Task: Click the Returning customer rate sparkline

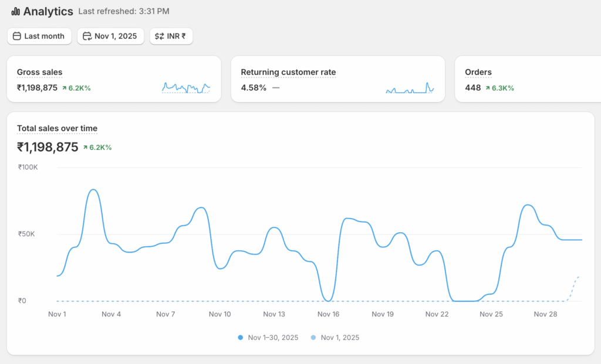Action: [410, 88]
